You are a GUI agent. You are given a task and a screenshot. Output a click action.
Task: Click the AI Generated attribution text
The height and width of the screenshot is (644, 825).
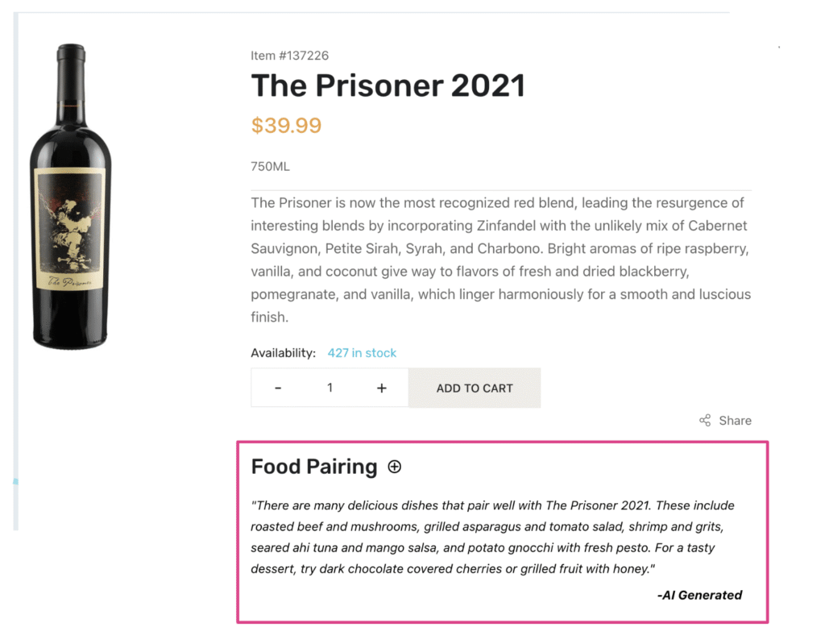(700, 595)
